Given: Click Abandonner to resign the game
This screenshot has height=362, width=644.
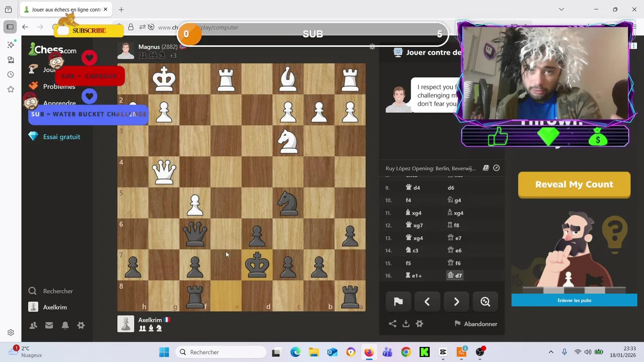Looking at the screenshot, I should pyautogui.click(x=476, y=324).
